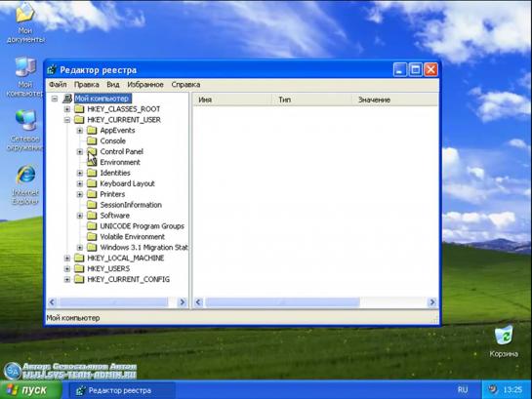Click the SessionInformation folder icon
Image resolution: width=532 pixels, height=399 pixels.
click(x=92, y=205)
